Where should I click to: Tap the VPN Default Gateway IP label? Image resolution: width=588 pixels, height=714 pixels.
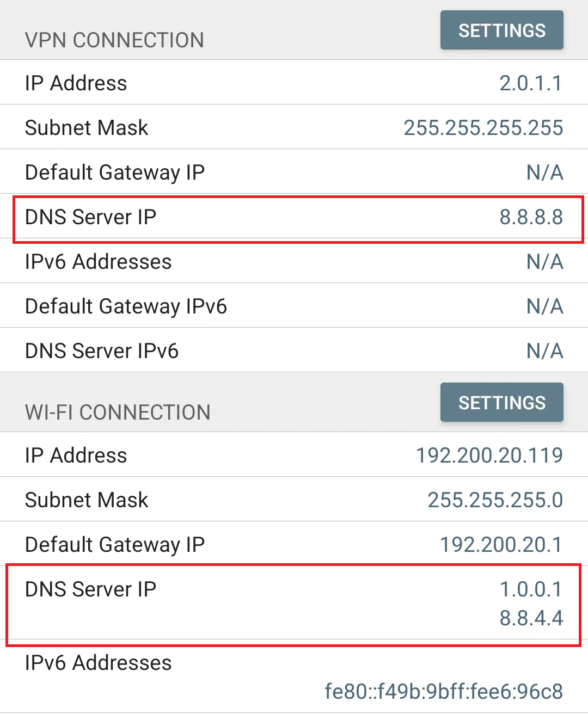tap(115, 173)
